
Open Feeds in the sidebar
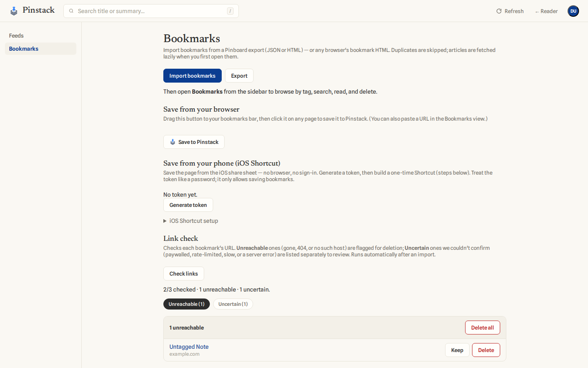point(40,36)
